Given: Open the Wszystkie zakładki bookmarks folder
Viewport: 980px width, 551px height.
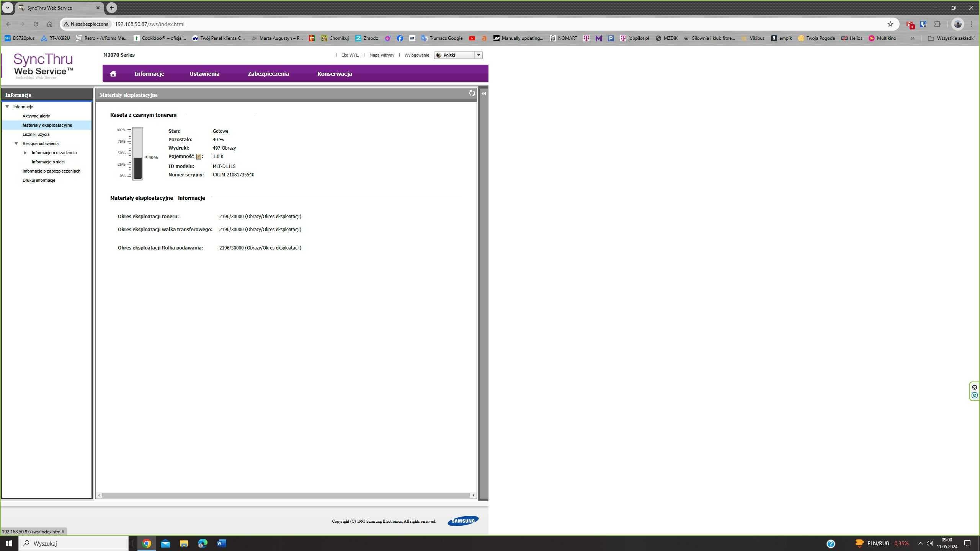Looking at the screenshot, I should point(951,38).
